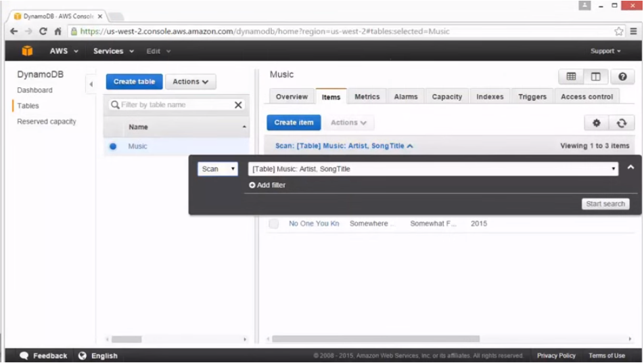The height and width of the screenshot is (363, 644).
Task: Click Privacy Policy footer link
Action: [x=556, y=356]
